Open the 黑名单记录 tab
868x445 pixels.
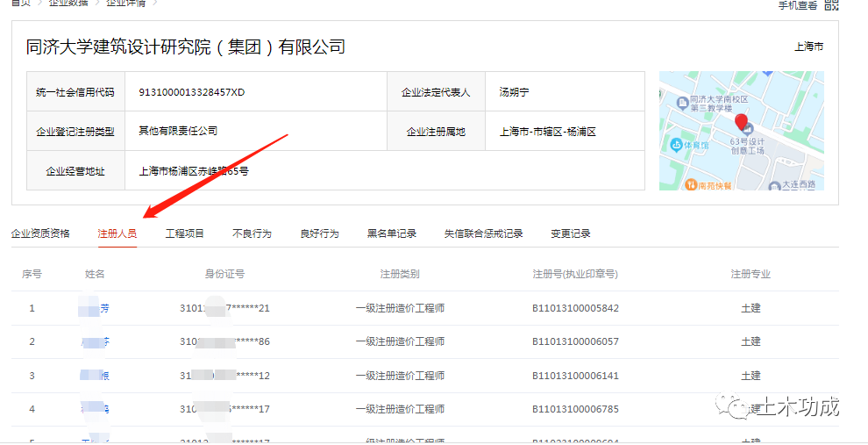[392, 233]
